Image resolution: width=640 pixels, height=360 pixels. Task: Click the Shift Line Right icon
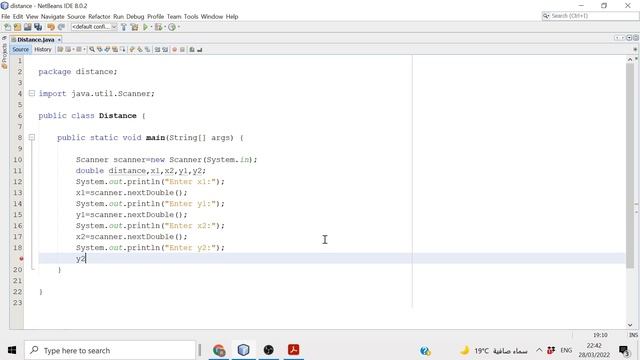tap(165, 49)
